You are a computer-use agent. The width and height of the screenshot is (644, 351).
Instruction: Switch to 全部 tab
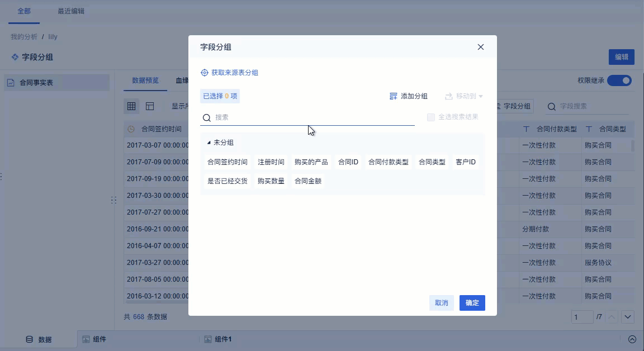pos(24,11)
